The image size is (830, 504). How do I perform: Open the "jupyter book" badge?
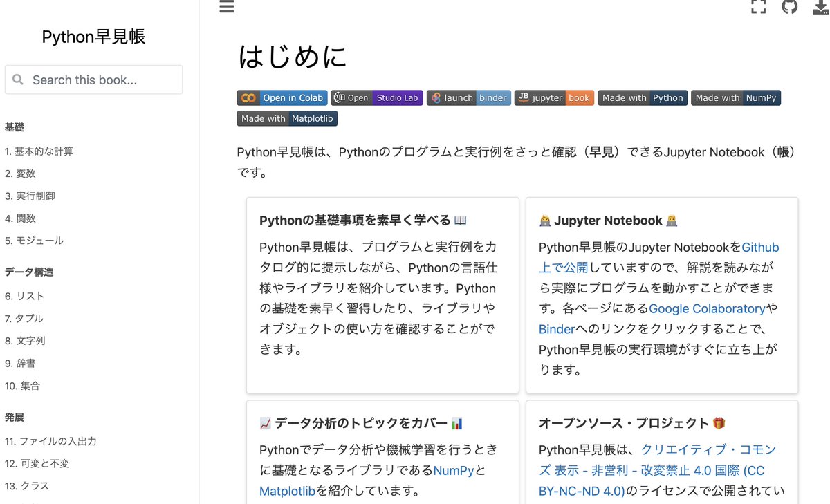point(554,97)
